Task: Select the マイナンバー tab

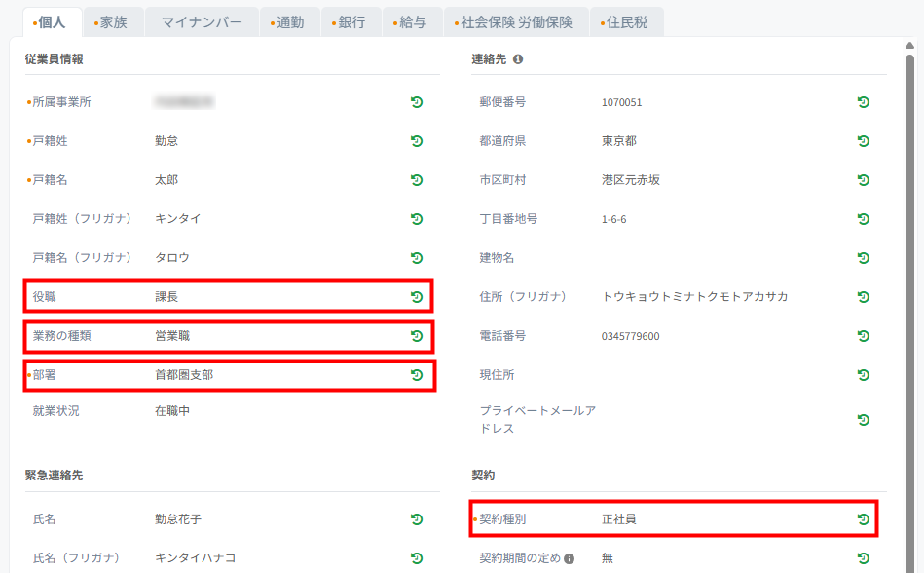Action: coord(202,22)
